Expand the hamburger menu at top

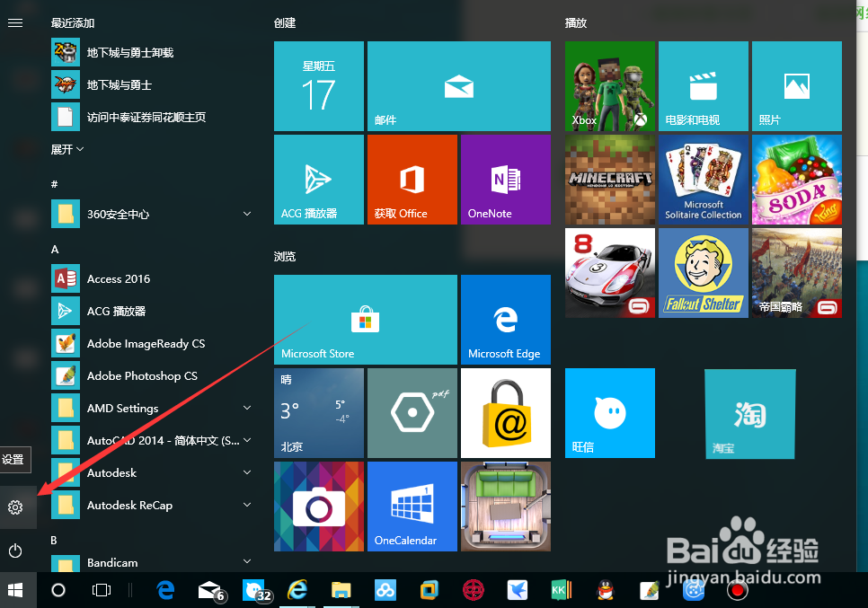(15, 22)
